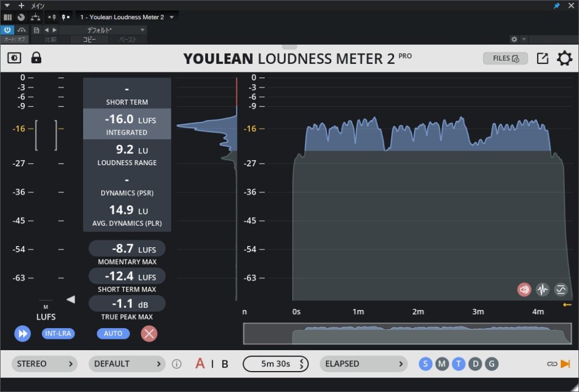579x392 pixels.
Task: Open the DEFAULT preset dropdown
Action: click(x=128, y=364)
